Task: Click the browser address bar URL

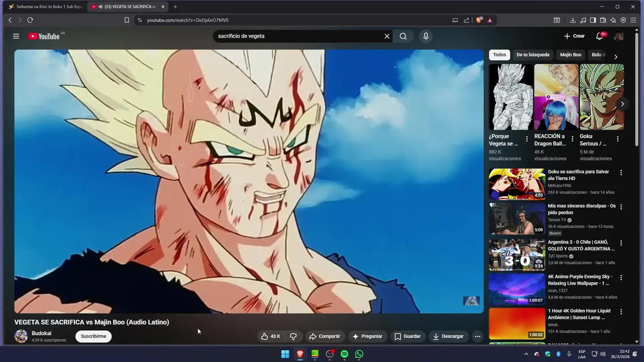Action: (x=188, y=20)
